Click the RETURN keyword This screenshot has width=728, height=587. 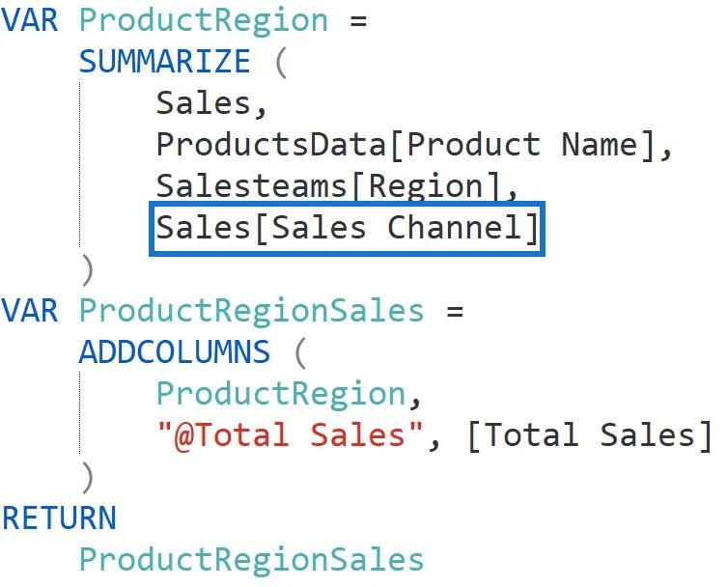pyautogui.click(x=59, y=518)
